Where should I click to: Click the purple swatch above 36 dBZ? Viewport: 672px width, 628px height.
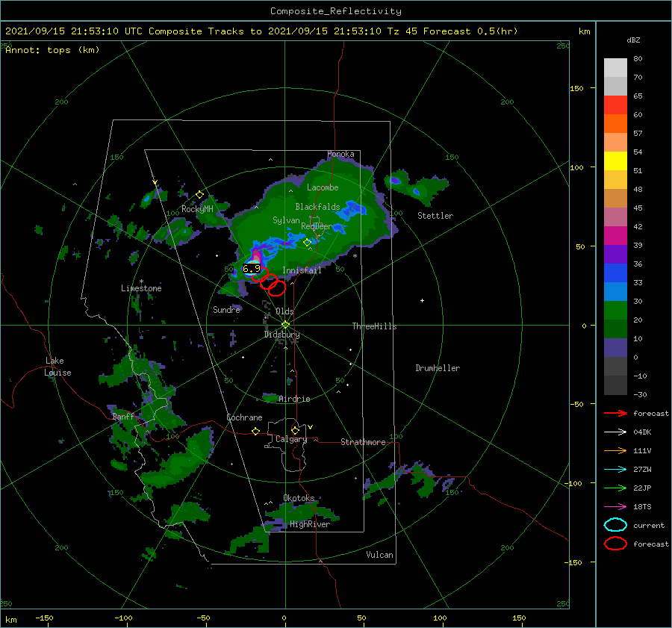tap(615, 255)
